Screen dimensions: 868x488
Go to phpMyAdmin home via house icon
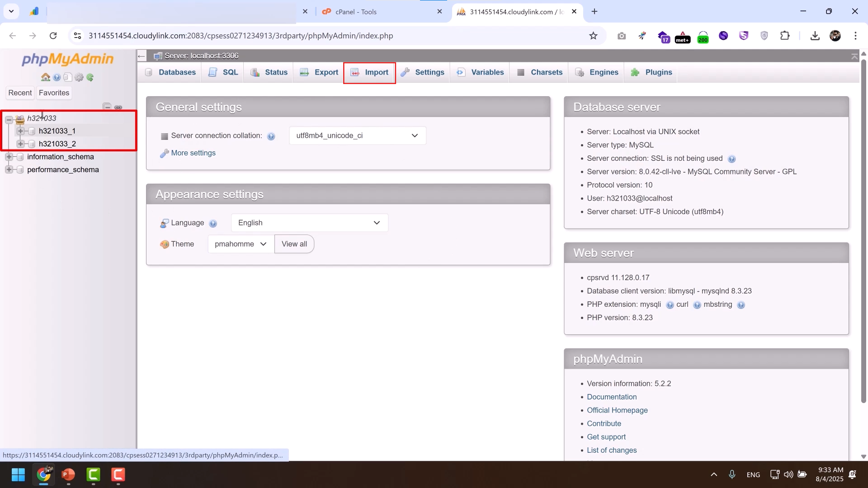pos(46,77)
